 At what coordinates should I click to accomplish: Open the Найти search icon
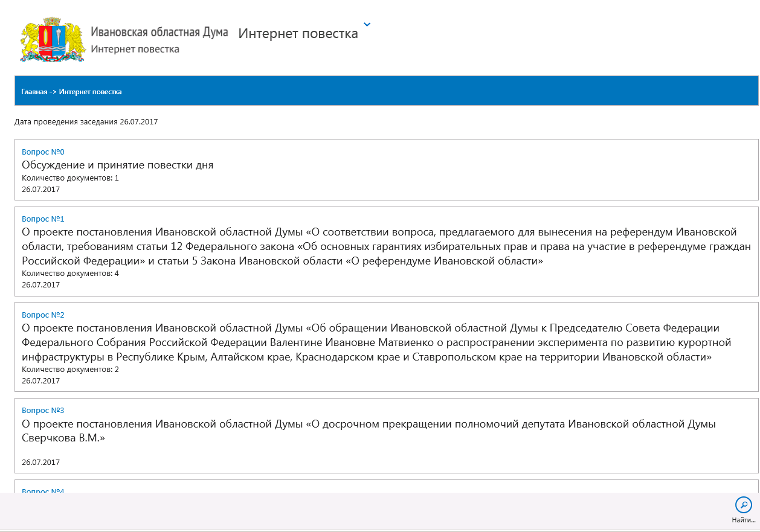pos(743,505)
